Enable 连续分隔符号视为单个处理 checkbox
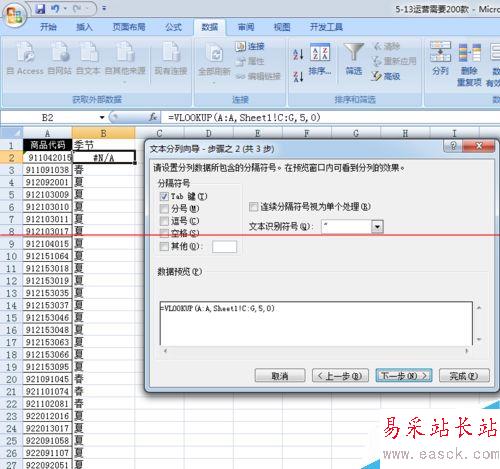Viewport: 500px width, 469px height. (253, 207)
